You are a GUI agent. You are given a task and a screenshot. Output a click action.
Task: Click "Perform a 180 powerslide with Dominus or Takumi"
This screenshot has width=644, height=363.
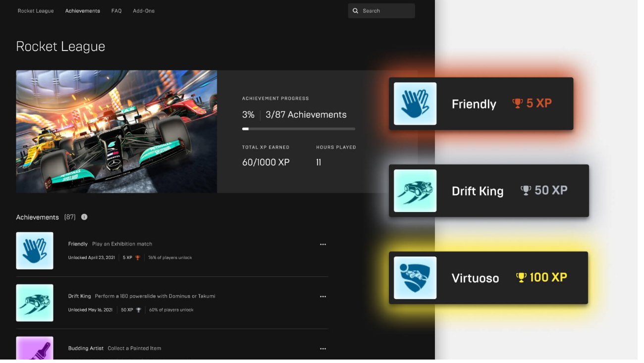(155, 296)
